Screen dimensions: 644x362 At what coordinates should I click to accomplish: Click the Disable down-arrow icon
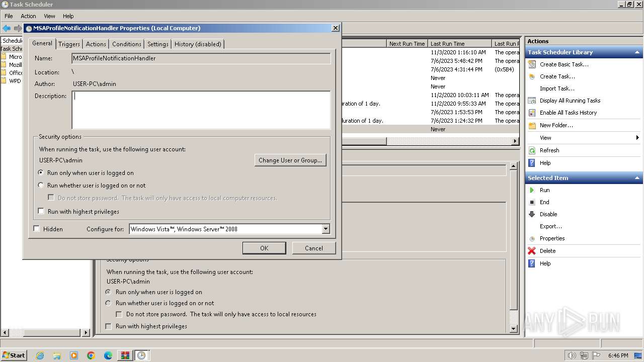532,214
